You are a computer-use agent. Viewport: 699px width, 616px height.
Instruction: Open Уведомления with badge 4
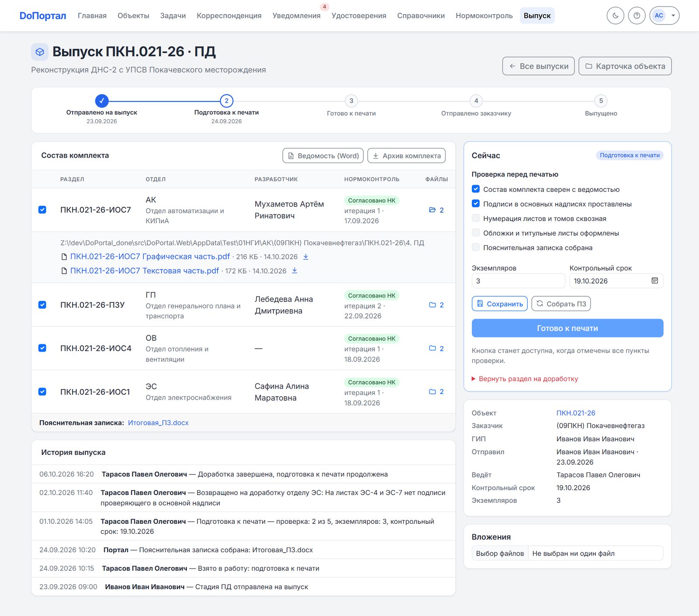297,16
